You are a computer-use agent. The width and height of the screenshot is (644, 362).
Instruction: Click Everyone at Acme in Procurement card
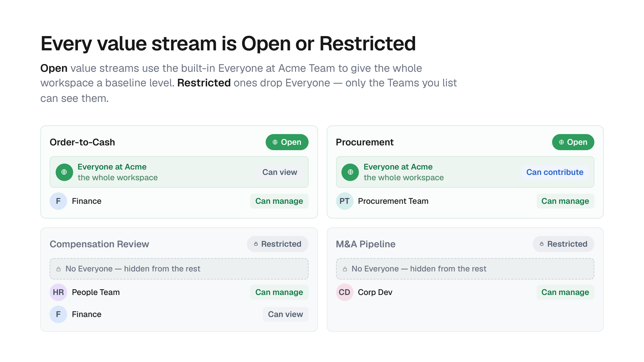tap(398, 167)
